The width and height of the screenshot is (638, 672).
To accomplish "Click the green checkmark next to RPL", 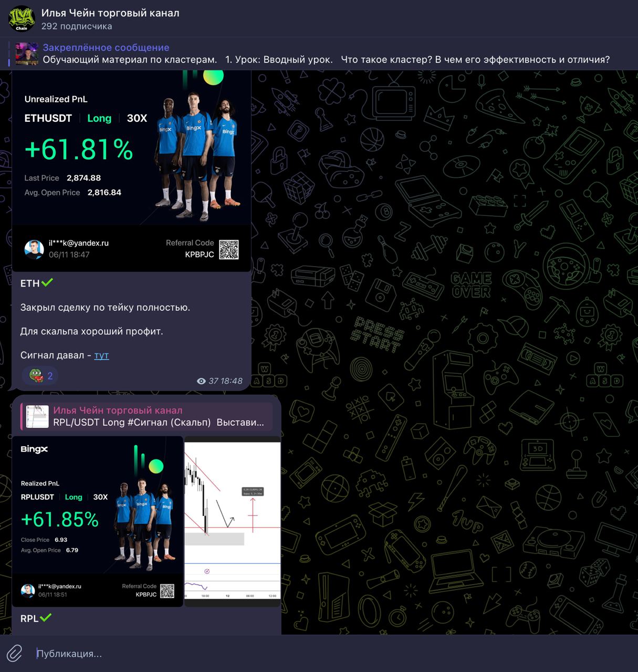I will point(46,617).
